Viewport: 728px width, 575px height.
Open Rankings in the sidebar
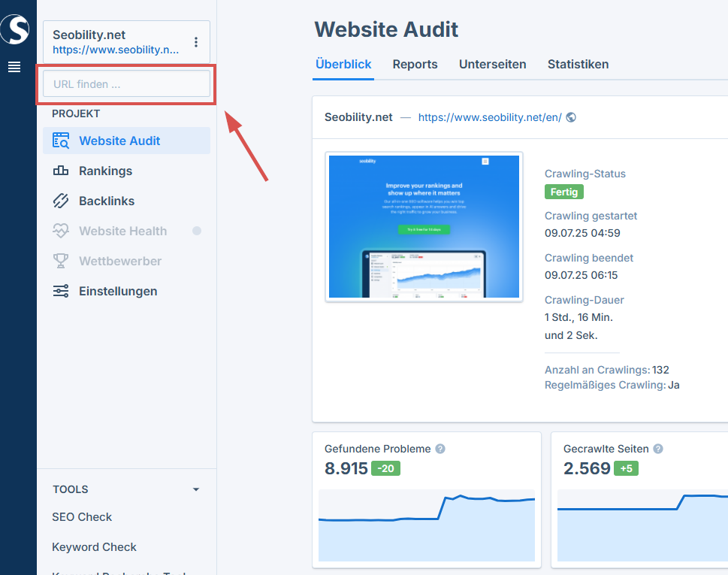[x=126, y=171]
